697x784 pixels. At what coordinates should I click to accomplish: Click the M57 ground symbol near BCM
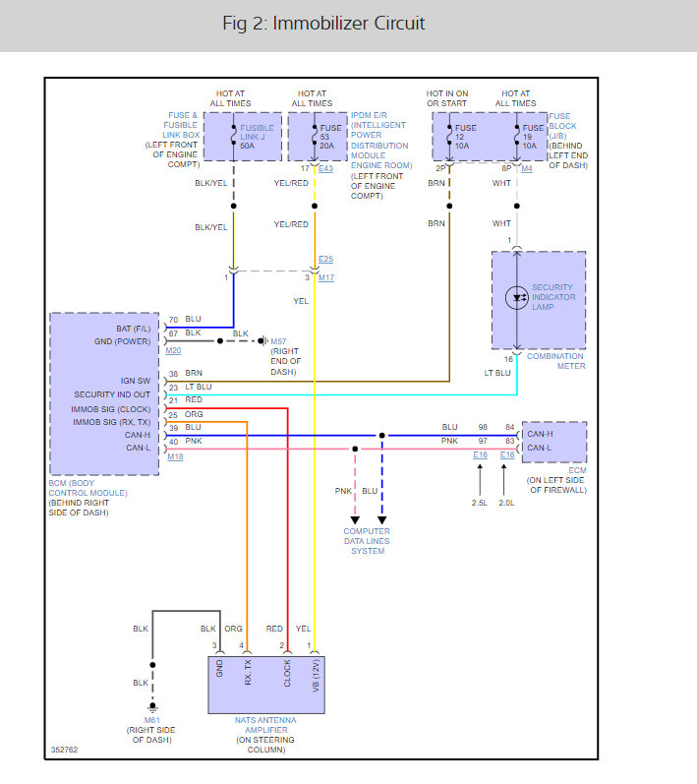click(262, 341)
